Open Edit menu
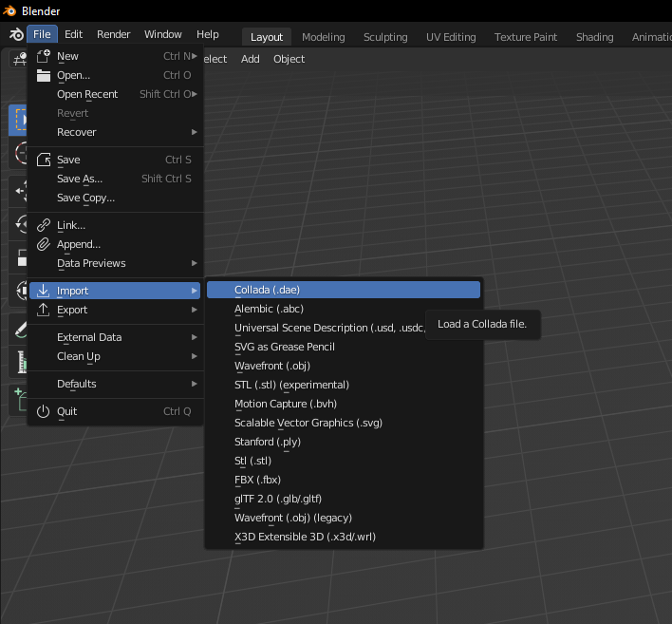This screenshot has width=672, height=624. tap(73, 34)
